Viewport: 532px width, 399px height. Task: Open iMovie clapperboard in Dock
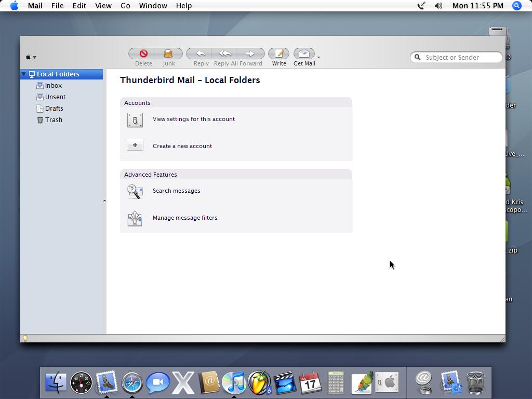click(285, 383)
